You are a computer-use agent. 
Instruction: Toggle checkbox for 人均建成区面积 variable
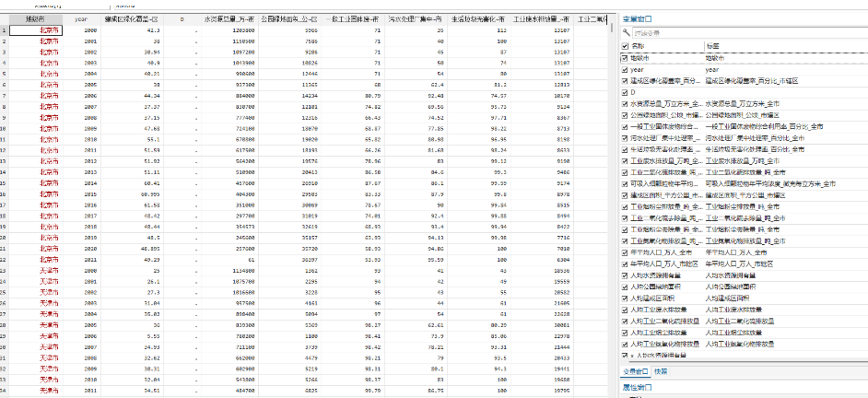coord(625,298)
